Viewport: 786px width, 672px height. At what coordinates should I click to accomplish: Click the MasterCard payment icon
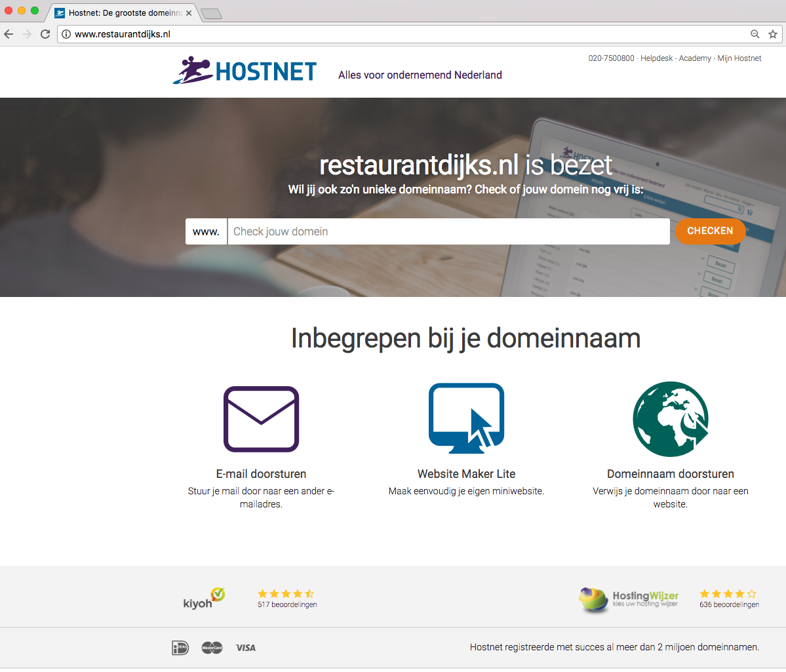212,648
